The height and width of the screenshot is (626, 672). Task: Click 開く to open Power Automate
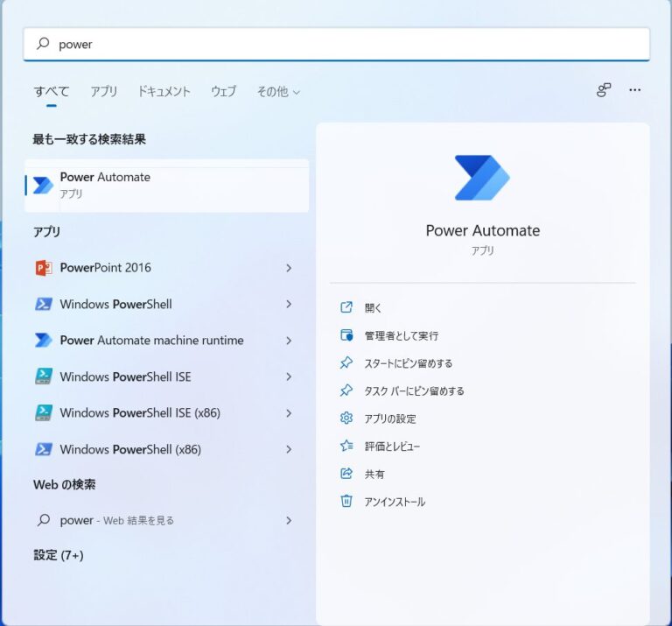pos(373,308)
